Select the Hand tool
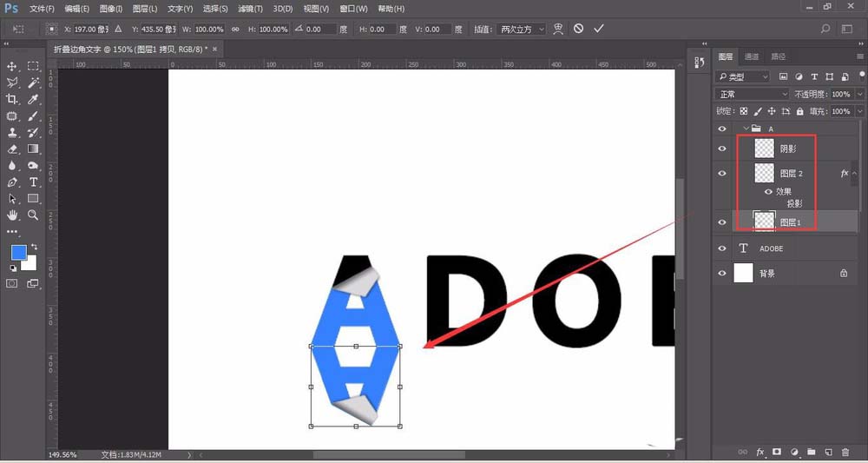This screenshot has height=463, width=868. [x=11, y=215]
